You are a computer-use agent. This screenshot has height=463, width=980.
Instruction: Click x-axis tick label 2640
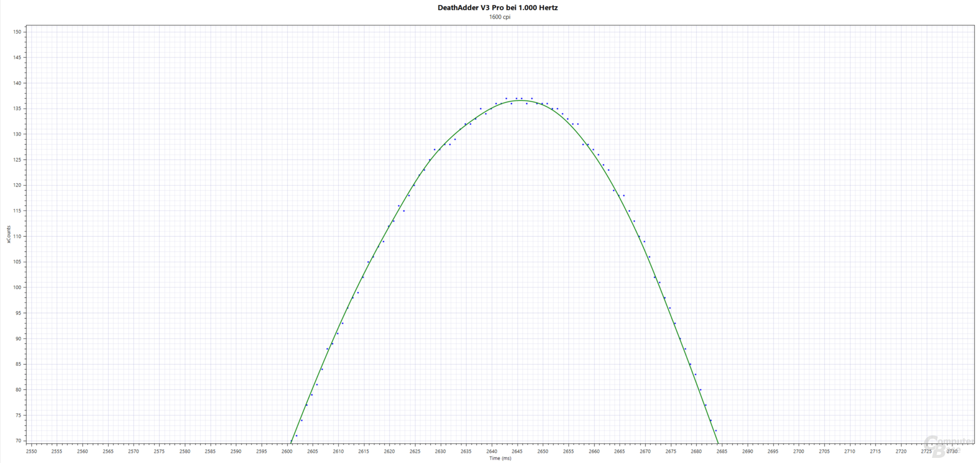click(x=492, y=451)
